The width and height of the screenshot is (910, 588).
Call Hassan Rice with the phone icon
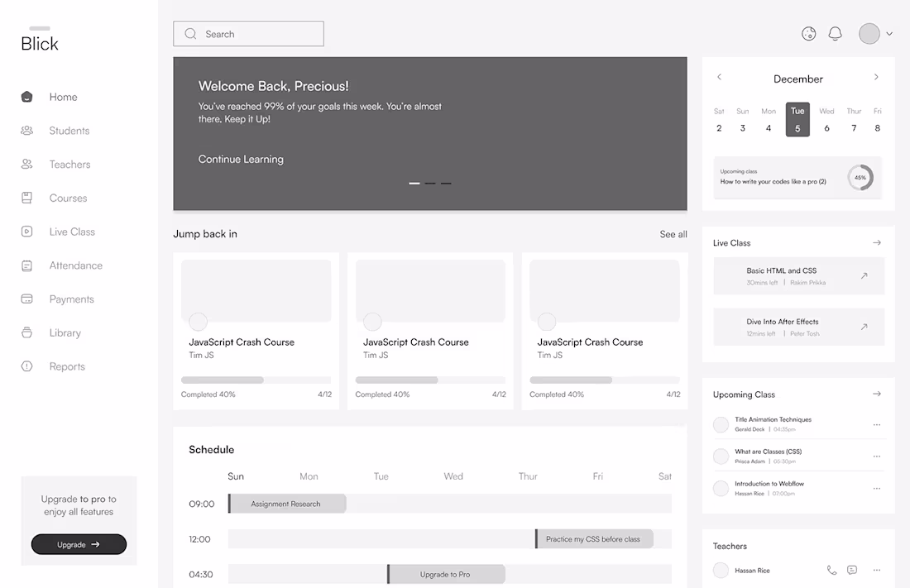pyautogui.click(x=831, y=570)
